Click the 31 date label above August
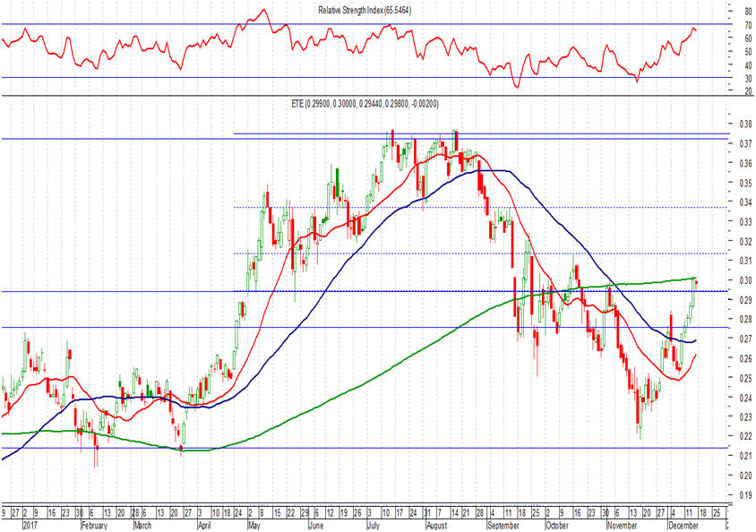 click(x=427, y=513)
